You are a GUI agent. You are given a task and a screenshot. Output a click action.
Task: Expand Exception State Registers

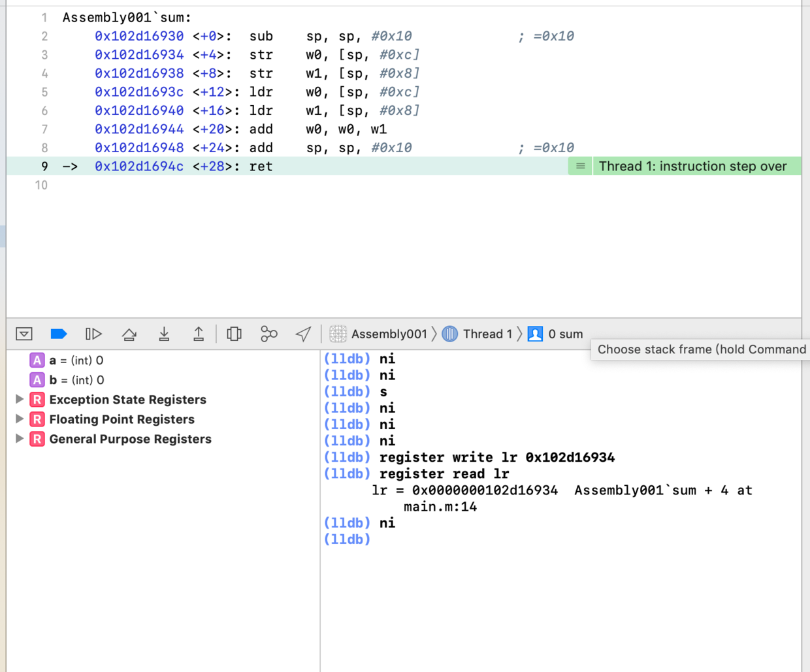click(20, 399)
